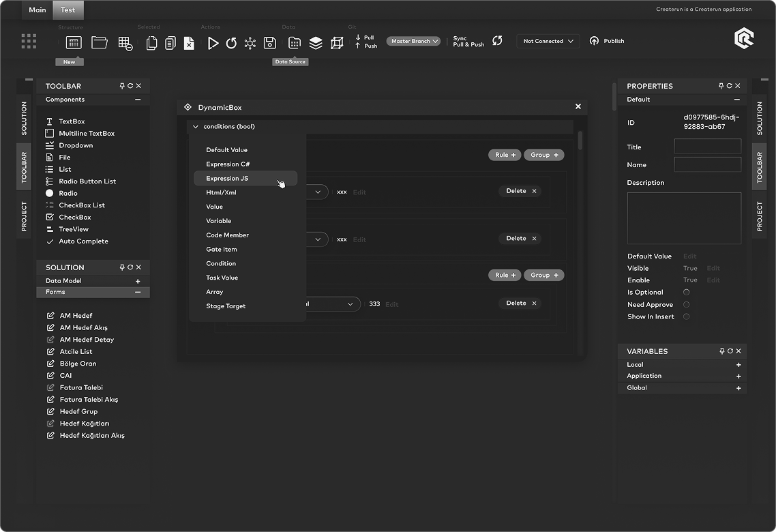776x532 pixels.
Task: Click the Title input field
Action: click(707, 147)
